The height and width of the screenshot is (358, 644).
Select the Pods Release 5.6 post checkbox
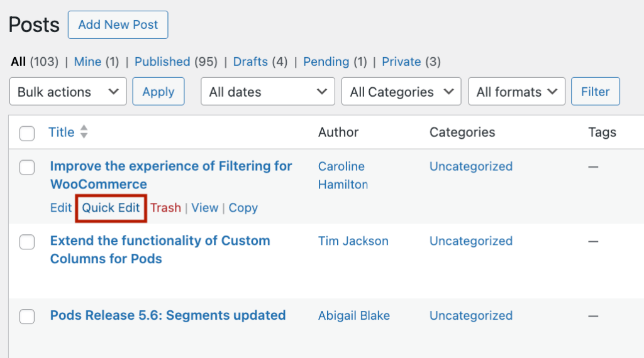[27, 317]
